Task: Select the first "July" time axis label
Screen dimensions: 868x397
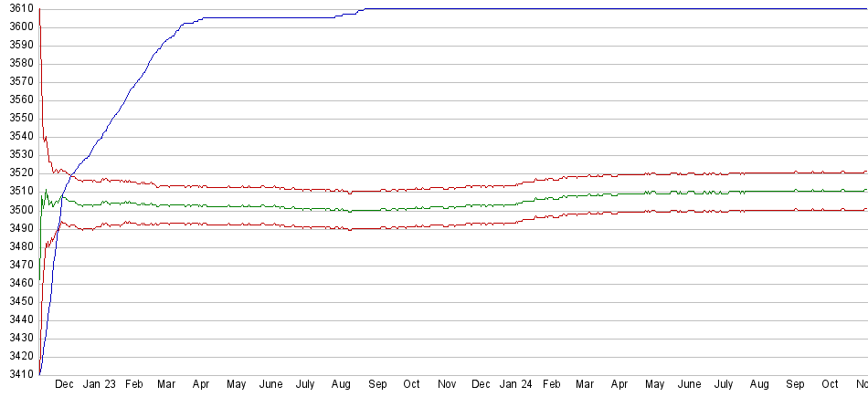Action: click(306, 385)
